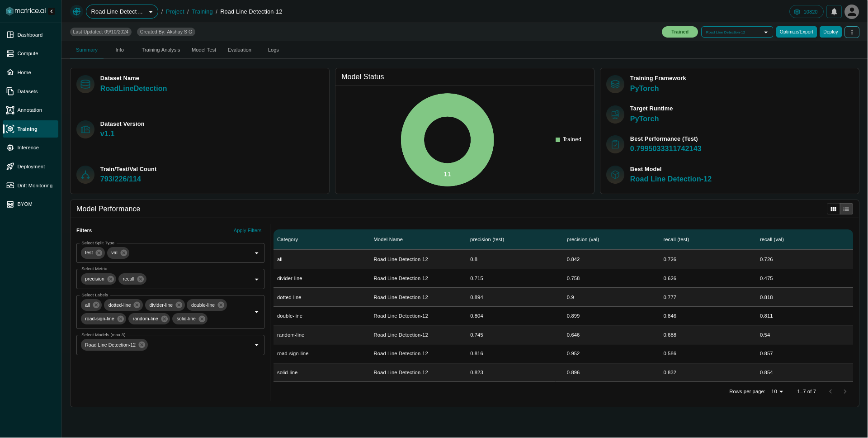Switch Model Performance to grid view
The height and width of the screenshot is (438, 868).
tap(833, 209)
